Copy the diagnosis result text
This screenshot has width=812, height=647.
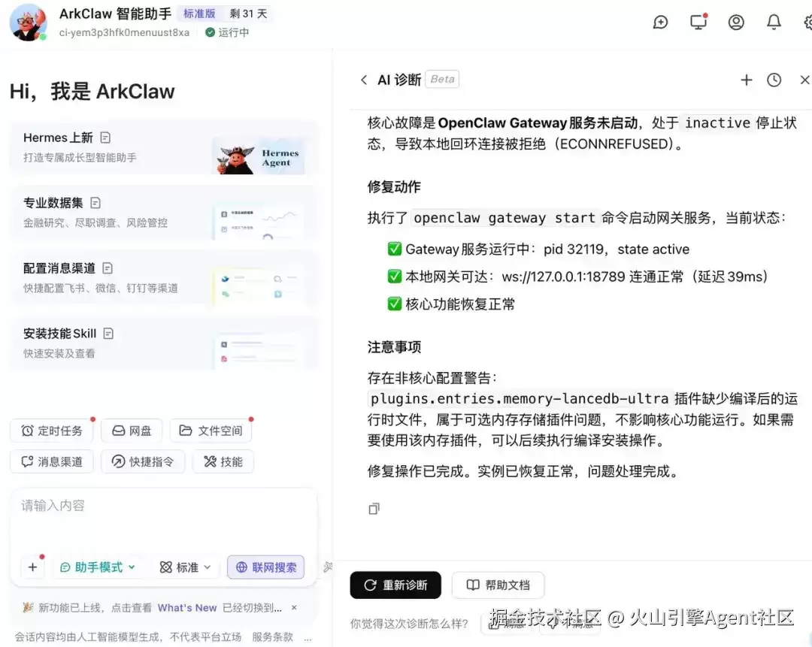coord(374,509)
